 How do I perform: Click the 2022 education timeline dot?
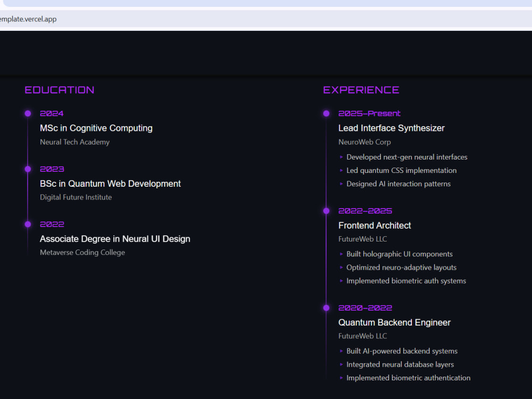[x=28, y=225]
